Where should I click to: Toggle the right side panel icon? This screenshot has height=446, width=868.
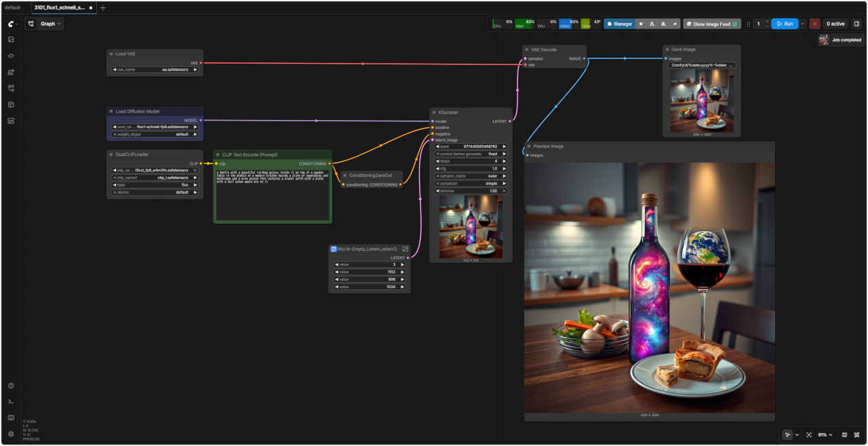[x=856, y=24]
